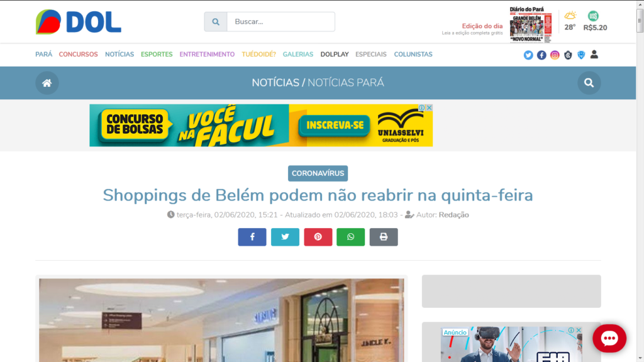Open DOL Twitter profile icon
Viewport: 644px width, 362px height.
528,55
